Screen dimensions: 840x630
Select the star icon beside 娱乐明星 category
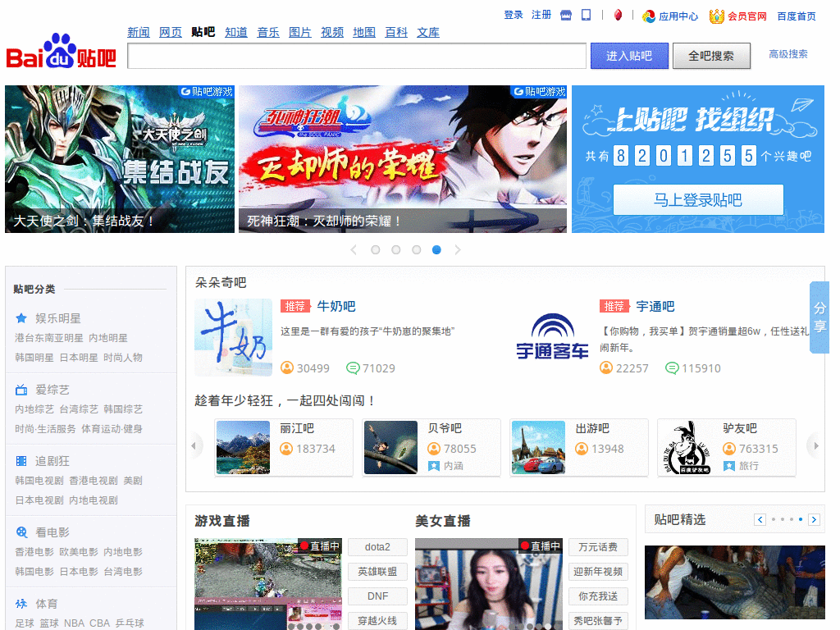(x=22, y=318)
